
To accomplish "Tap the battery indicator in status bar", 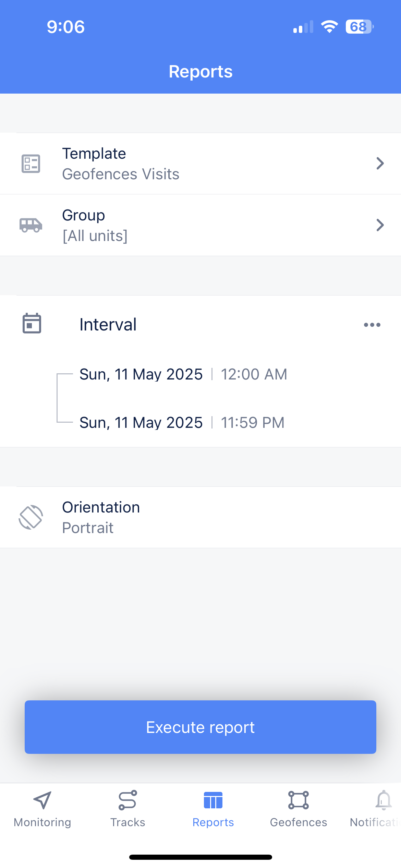I will click(x=359, y=27).
